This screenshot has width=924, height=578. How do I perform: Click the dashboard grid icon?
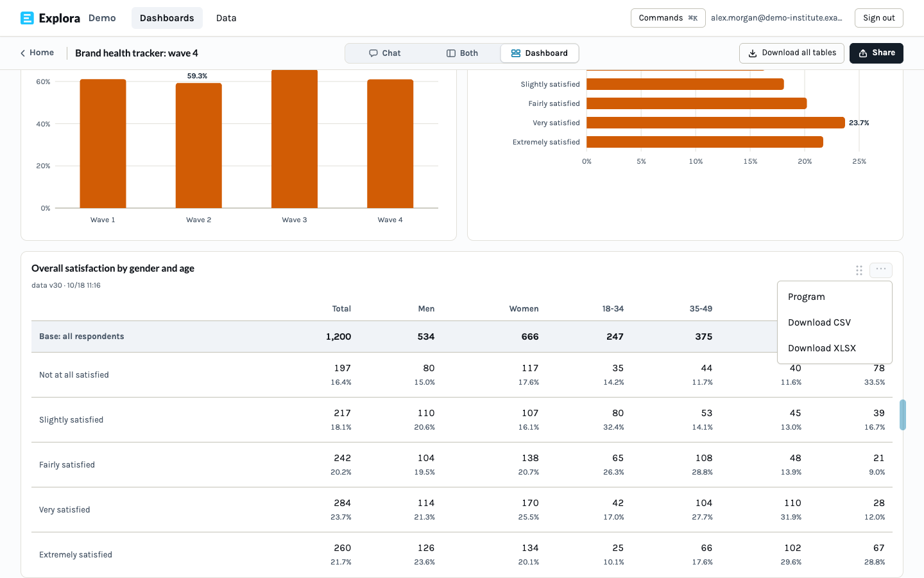coord(516,53)
